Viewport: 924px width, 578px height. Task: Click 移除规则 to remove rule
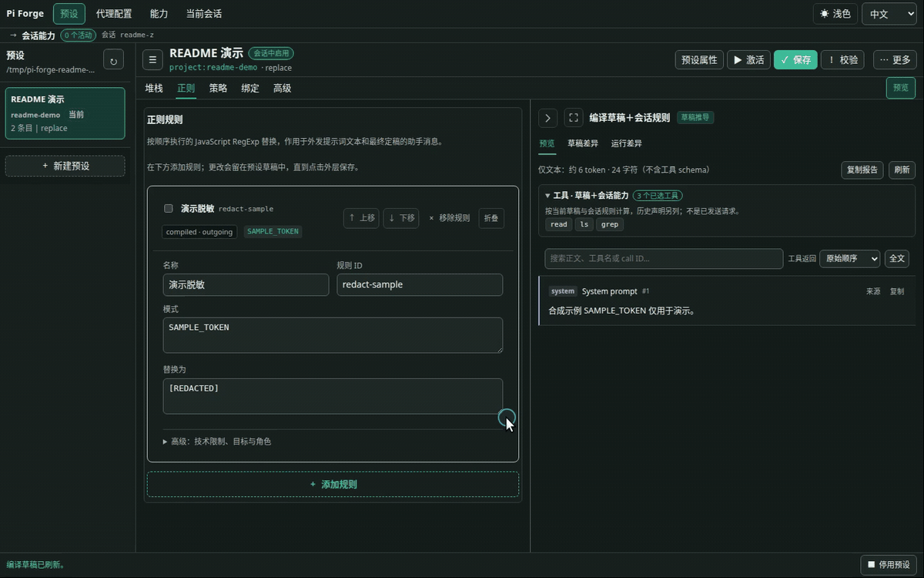tap(449, 218)
